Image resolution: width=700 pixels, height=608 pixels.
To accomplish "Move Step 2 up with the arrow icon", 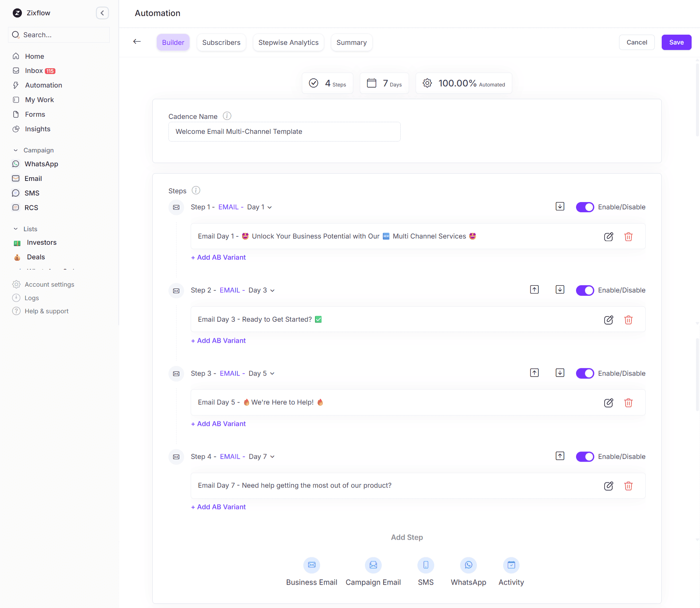I will pyautogui.click(x=534, y=289).
